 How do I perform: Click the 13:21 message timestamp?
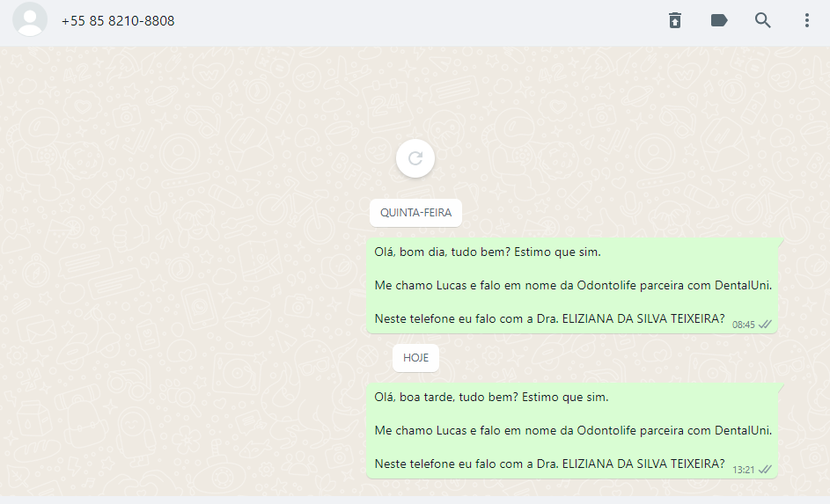tap(743, 470)
